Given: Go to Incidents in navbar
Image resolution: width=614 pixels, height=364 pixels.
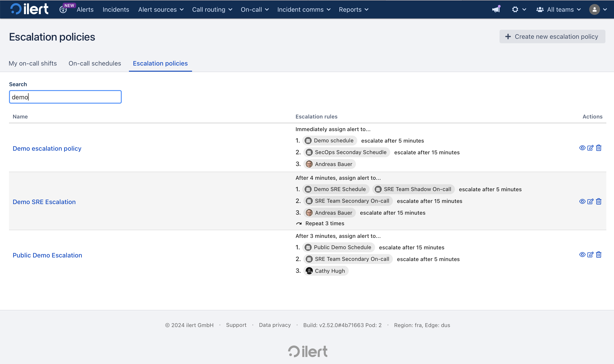Looking at the screenshot, I should pos(116,9).
